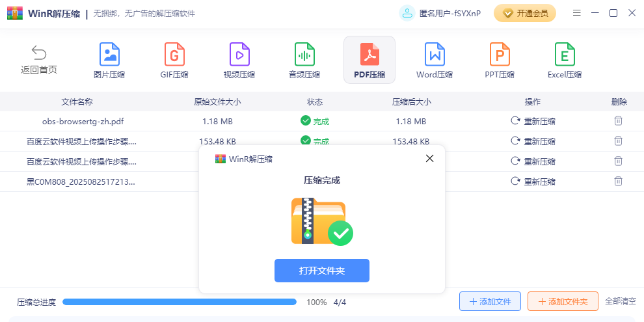Choose the Excel压缩 tool icon

pyautogui.click(x=565, y=60)
